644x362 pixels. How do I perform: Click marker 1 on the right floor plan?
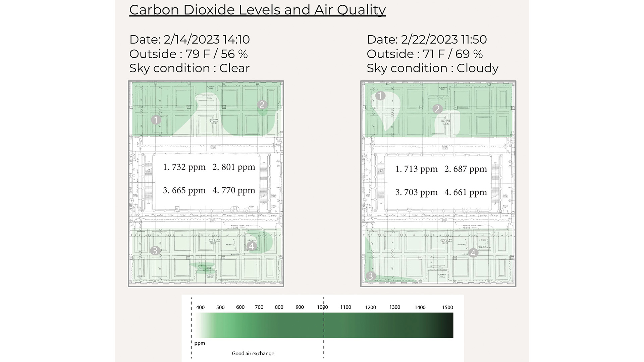click(380, 96)
